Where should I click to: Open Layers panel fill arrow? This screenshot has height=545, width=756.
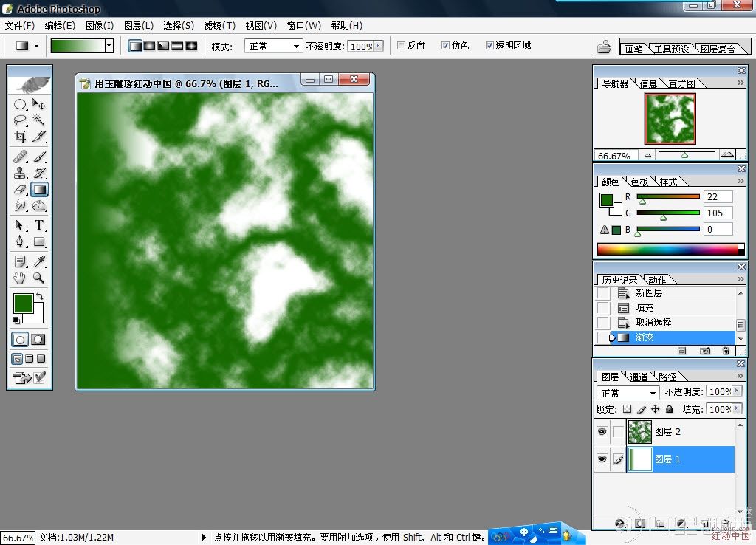pyautogui.click(x=737, y=408)
